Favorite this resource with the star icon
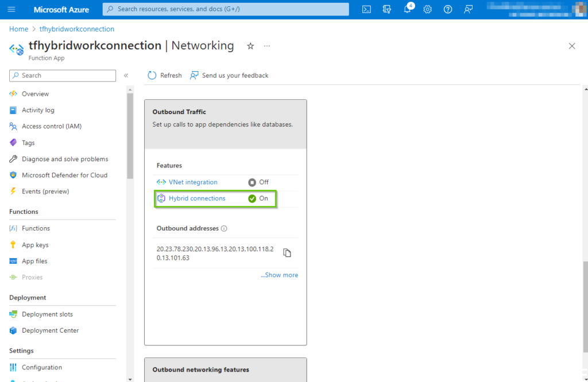This screenshot has height=382, width=588. click(250, 46)
